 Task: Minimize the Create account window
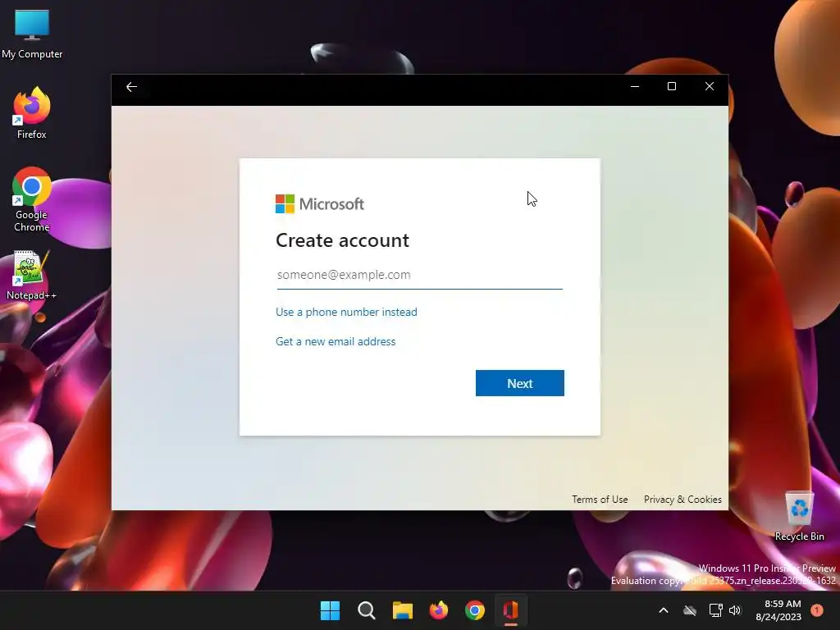tap(635, 86)
